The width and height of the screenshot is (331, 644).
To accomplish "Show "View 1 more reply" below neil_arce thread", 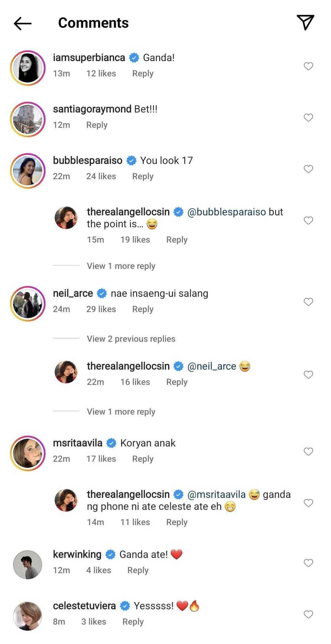I will coord(121,412).
